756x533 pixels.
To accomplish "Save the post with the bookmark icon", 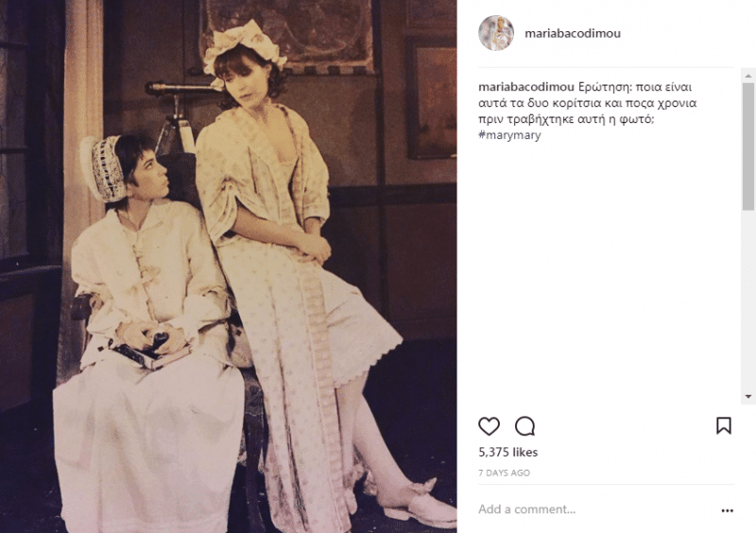I will (724, 425).
